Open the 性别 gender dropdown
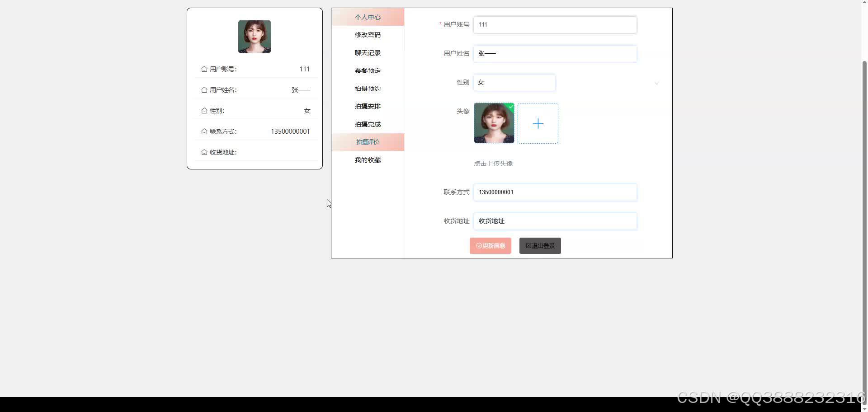 pyautogui.click(x=514, y=83)
